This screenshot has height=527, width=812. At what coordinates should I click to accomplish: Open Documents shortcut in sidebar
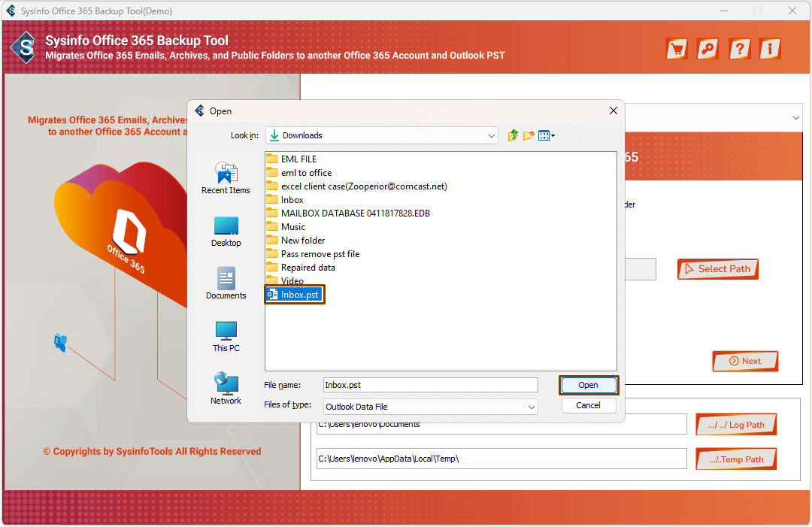(x=226, y=283)
